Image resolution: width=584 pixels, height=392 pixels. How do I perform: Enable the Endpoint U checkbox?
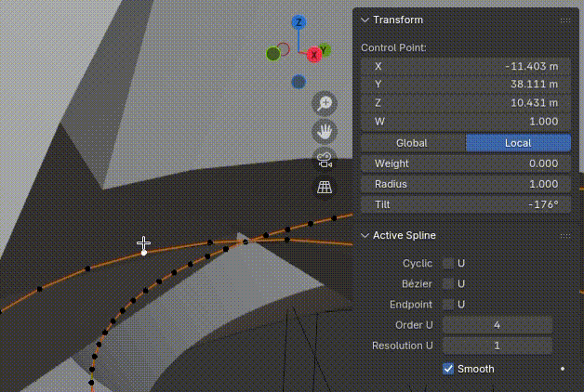448,304
